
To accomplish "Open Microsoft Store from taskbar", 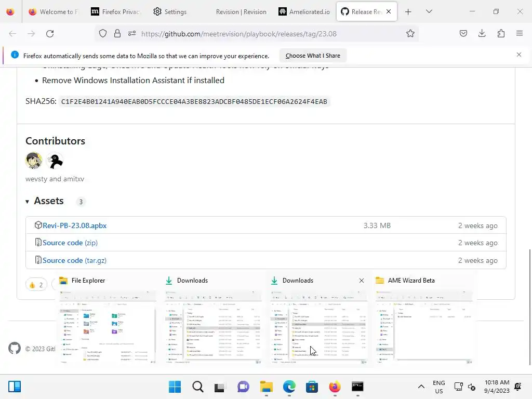I will (312, 387).
